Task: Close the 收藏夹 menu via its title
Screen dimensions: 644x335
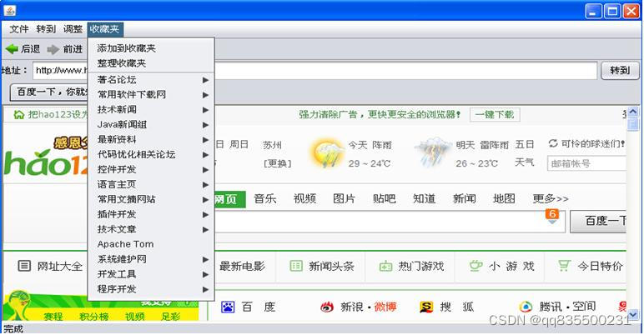Action: 105,29
